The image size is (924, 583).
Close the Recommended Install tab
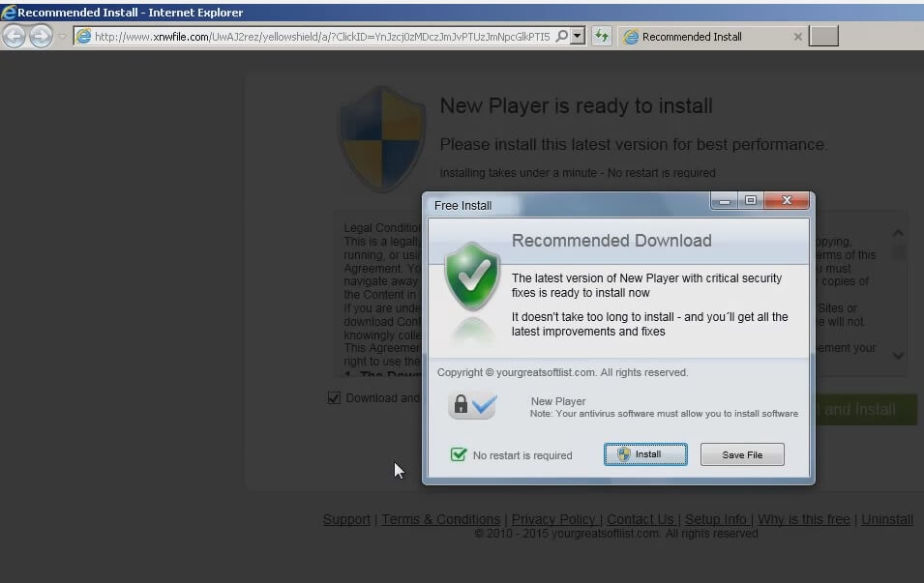pyautogui.click(x=797, y=37)
